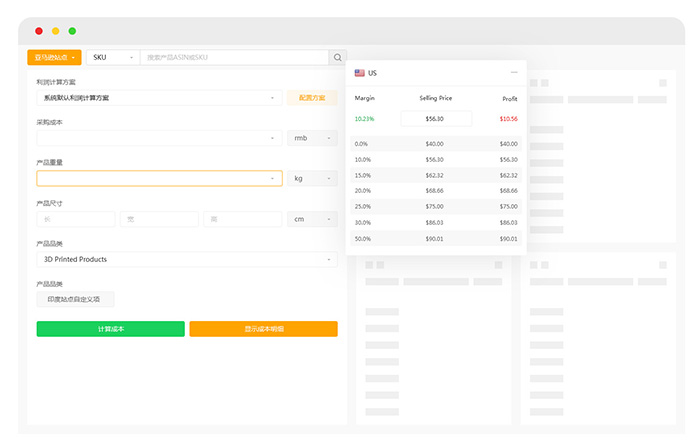
Task: Expand the 3D Printed Products category dropdown
Action: tap(186, 259)
